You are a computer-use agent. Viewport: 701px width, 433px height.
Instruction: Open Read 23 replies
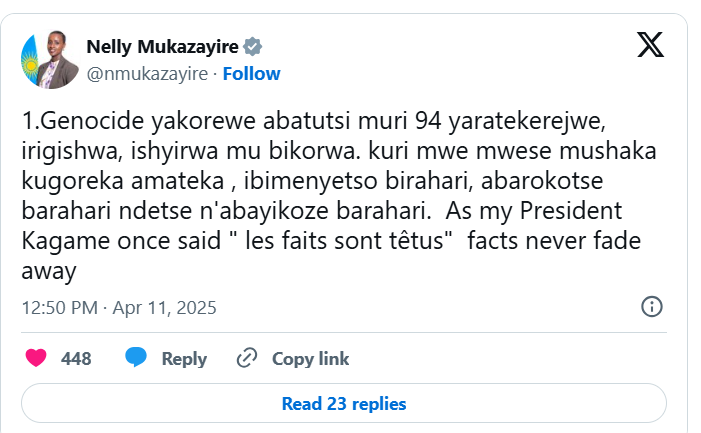pos(344,404)
